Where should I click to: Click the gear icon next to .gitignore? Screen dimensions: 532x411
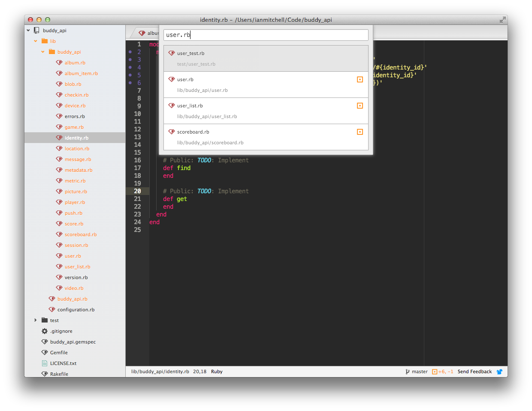tap(45, 331)
